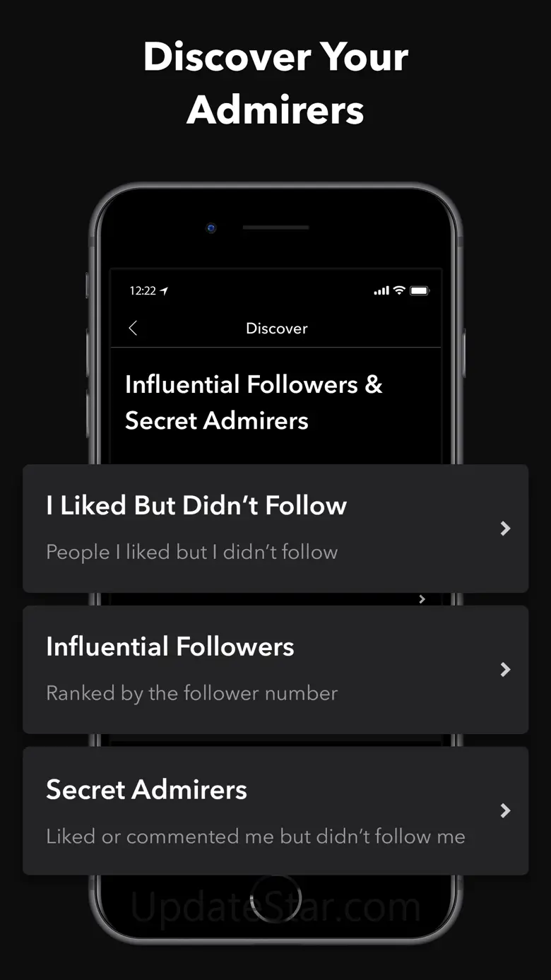This screenshot has height=980, width=551.
Task: Open the Influential Followers chevron arrow
Action: point(505,670)
